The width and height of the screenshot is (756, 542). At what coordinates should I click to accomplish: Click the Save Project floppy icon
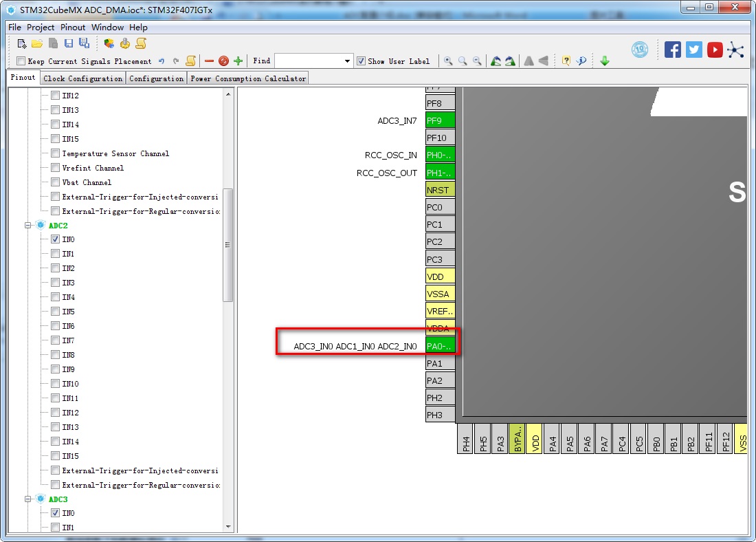click(x=69, y=44)
